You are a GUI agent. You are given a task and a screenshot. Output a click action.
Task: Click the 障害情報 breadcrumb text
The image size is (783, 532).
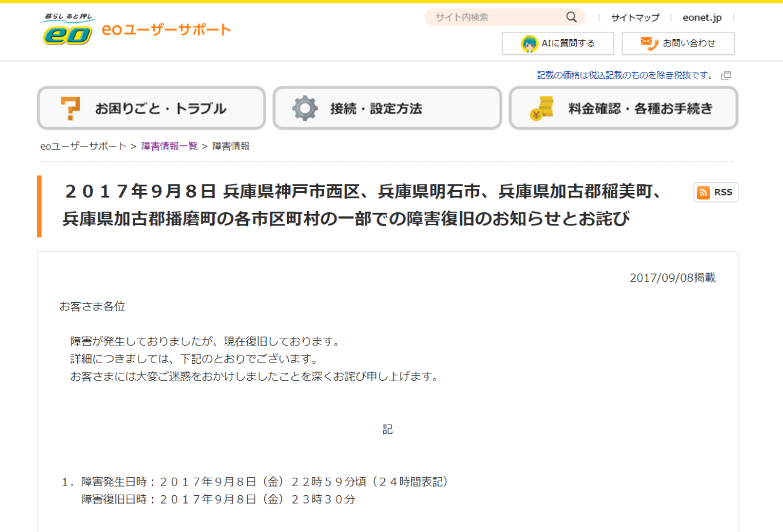tap(231, 146)
